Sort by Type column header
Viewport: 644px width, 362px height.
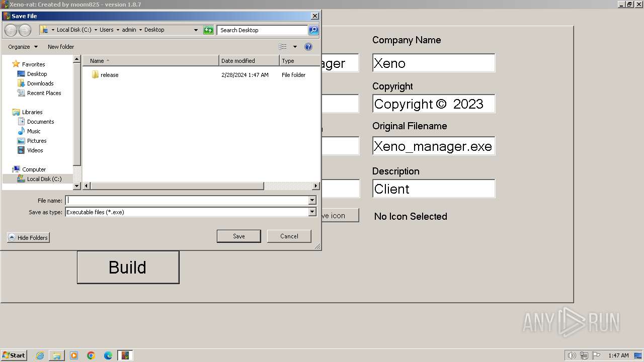(x=299, y=61)
